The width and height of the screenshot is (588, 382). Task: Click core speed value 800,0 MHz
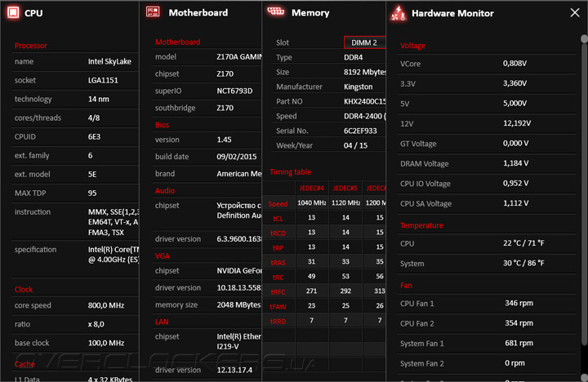pyautogui.click(x=106, y=305)
